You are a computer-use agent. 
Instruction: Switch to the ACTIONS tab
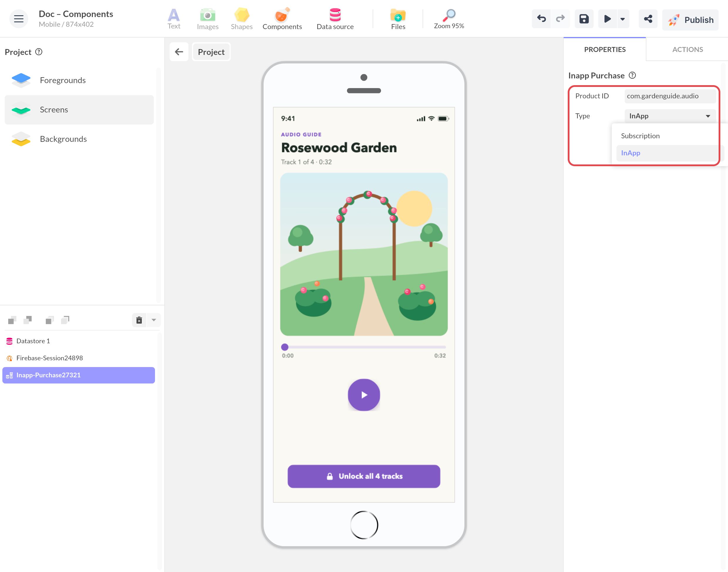pyautogui.click(x=687, y=50)
